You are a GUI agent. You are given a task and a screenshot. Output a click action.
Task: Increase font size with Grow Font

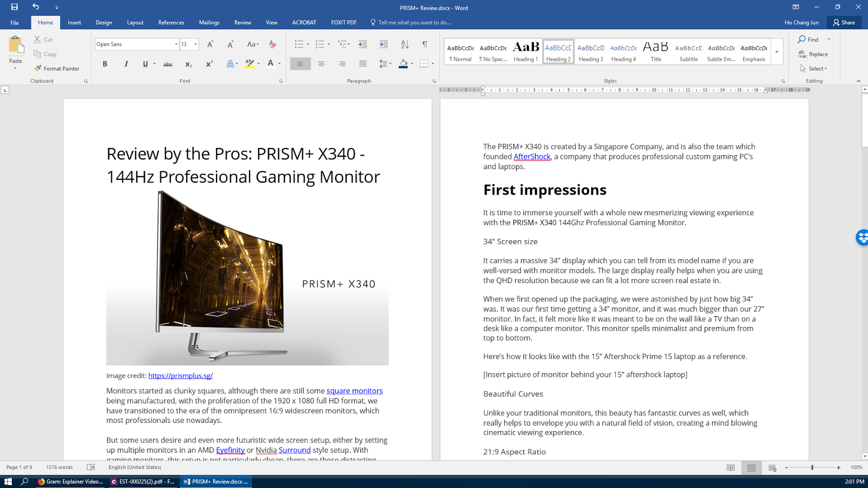210,44
